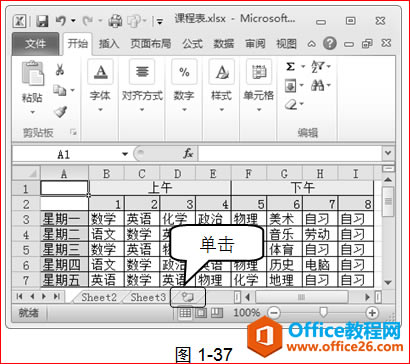Switch to the Sheet3 tab
The height and width of the screenshot is (364, 410).
click(x=148, y=297)
